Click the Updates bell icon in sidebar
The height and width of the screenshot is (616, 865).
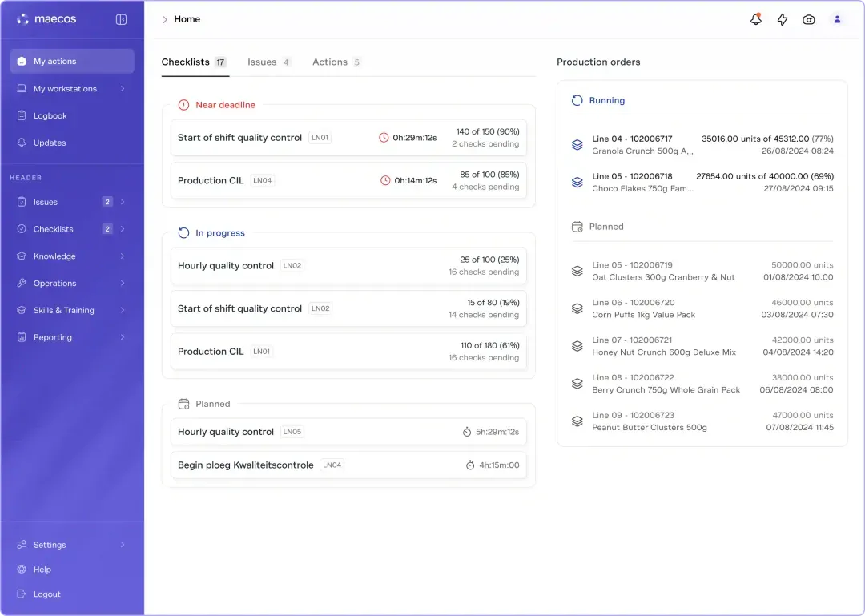[22, 143]
